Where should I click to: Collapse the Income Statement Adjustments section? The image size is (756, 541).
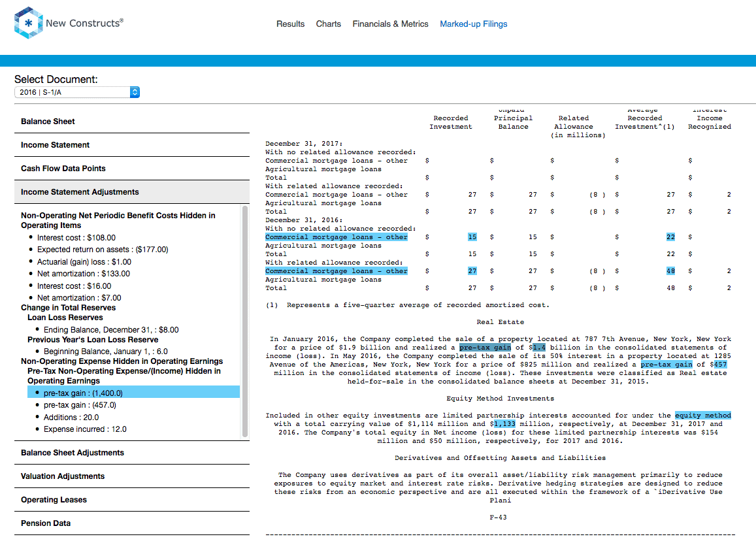(132, 192)
